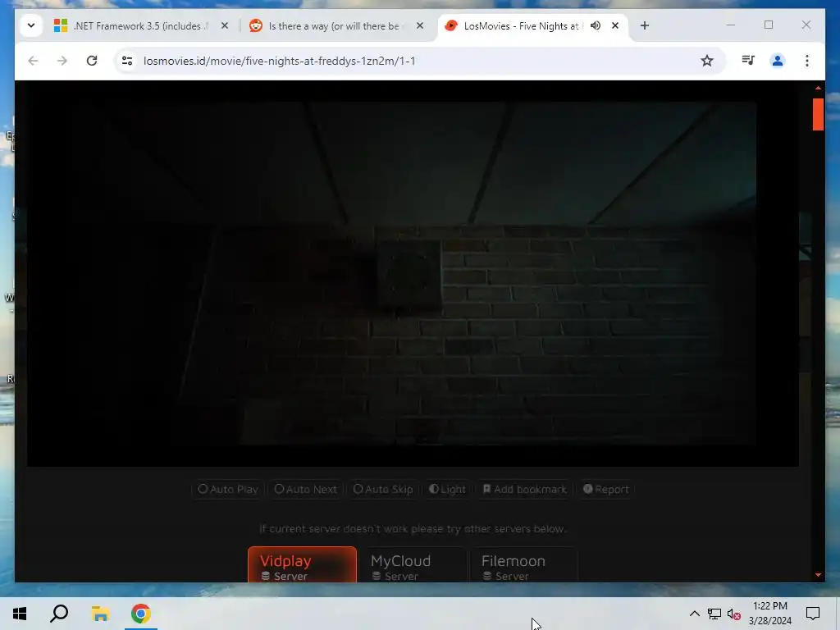
Task: Open the Chrome profile icon
Action: pos(778,61)
